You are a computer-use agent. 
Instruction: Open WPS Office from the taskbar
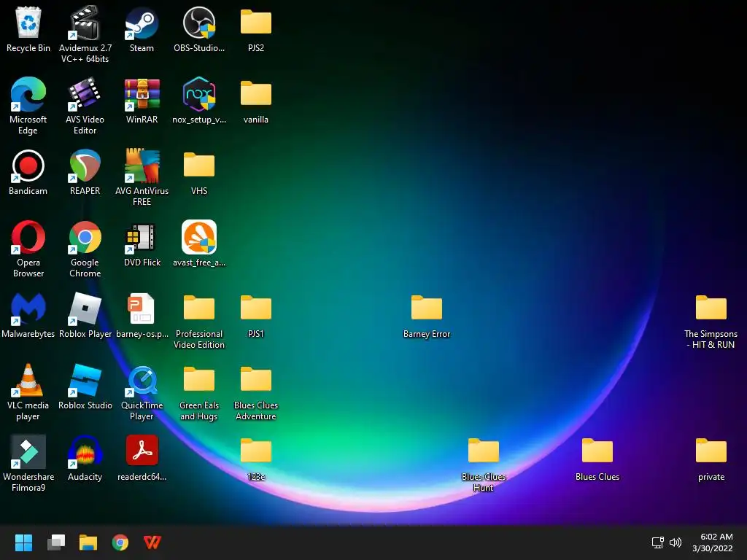tap(152, 542)
